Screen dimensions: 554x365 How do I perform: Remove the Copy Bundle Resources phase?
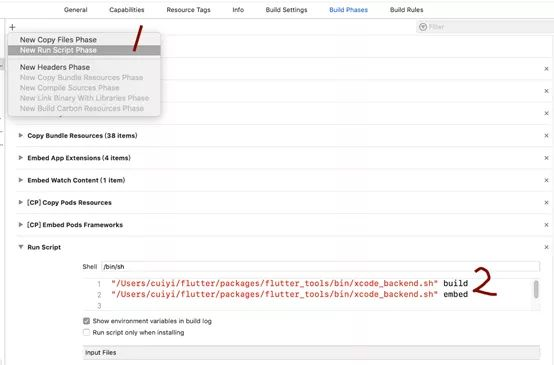[x=546, y=136]
